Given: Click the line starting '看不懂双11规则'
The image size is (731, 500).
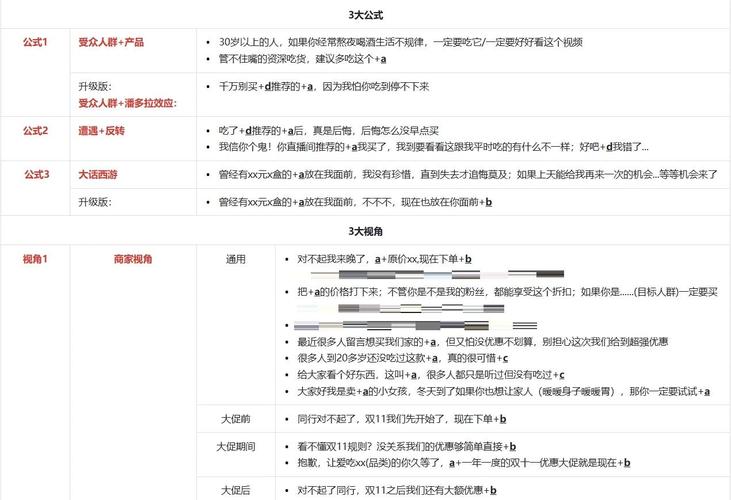Looking at the screenshot, I should [x=407, y=446].
